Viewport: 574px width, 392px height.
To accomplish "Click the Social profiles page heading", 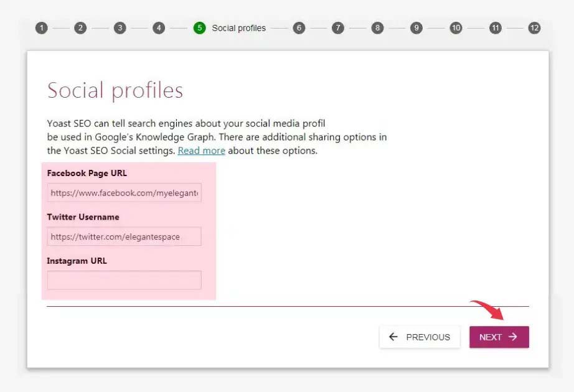I will coord(115,90).
